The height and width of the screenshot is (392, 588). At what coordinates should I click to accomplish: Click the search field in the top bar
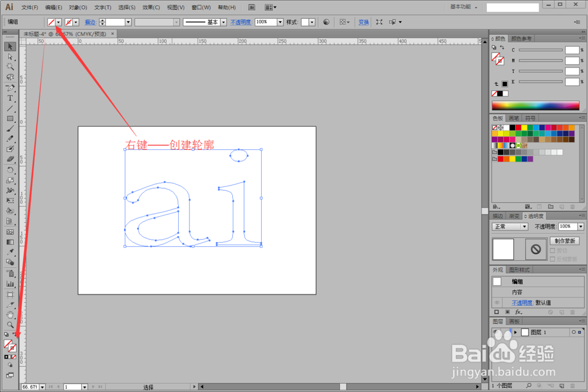click(x=513, y=8)
